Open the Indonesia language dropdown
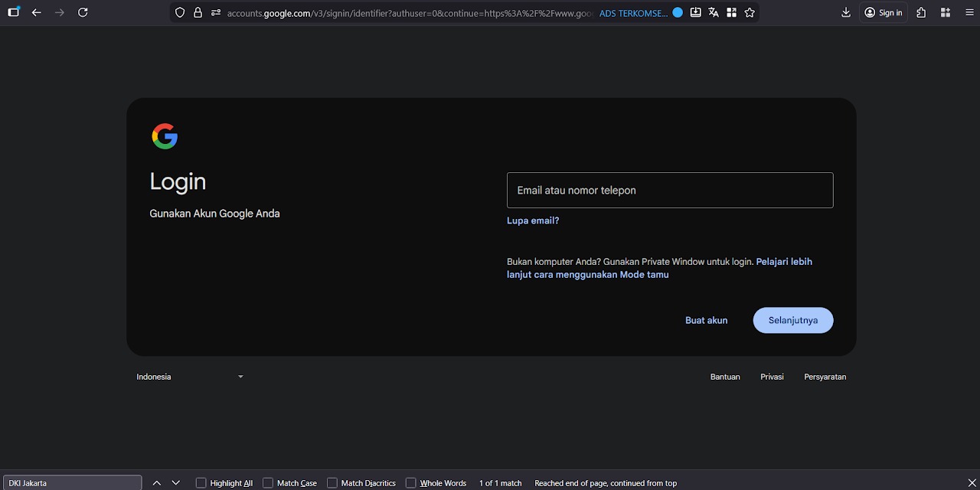This screenshot has height=490, width=980. tap(190, 376)
